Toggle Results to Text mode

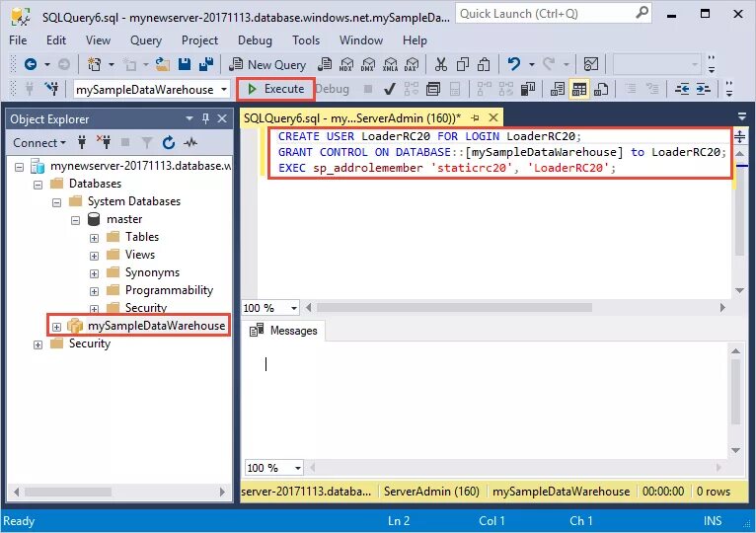point(558,89)
